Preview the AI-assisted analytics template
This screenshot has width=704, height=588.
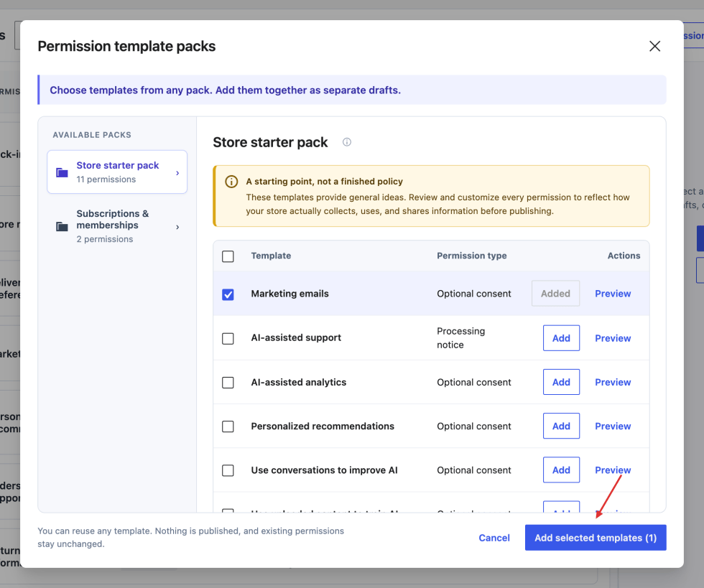[x=613, y=382]
